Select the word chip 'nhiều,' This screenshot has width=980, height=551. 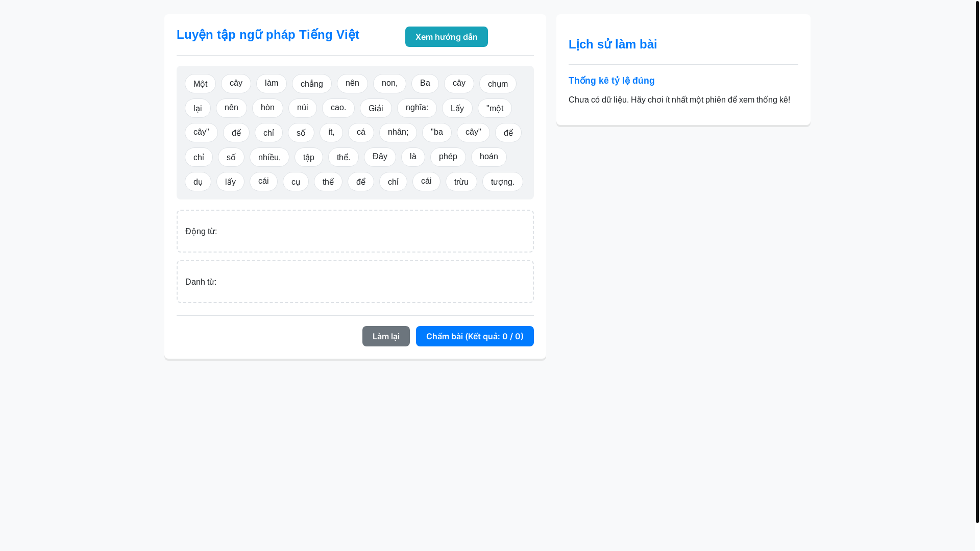(x=269, y=157)
